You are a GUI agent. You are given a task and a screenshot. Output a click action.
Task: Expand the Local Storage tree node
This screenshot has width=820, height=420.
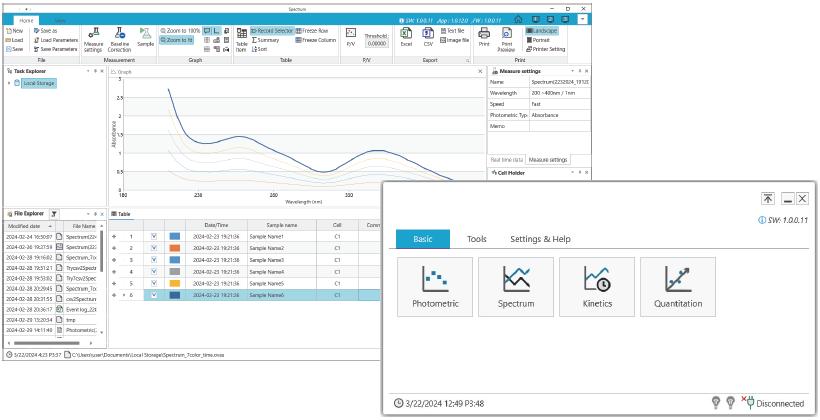pyautogui.click(x=9, y=83)
